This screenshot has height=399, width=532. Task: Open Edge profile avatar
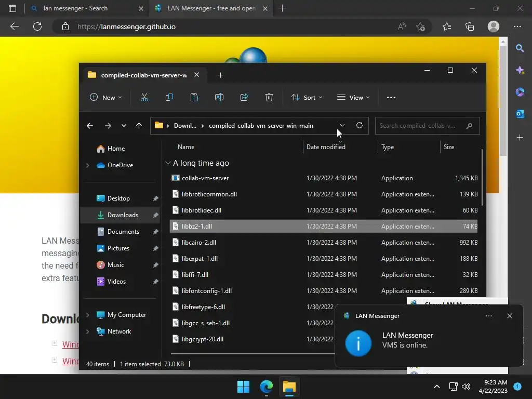(x=494, y=26)
